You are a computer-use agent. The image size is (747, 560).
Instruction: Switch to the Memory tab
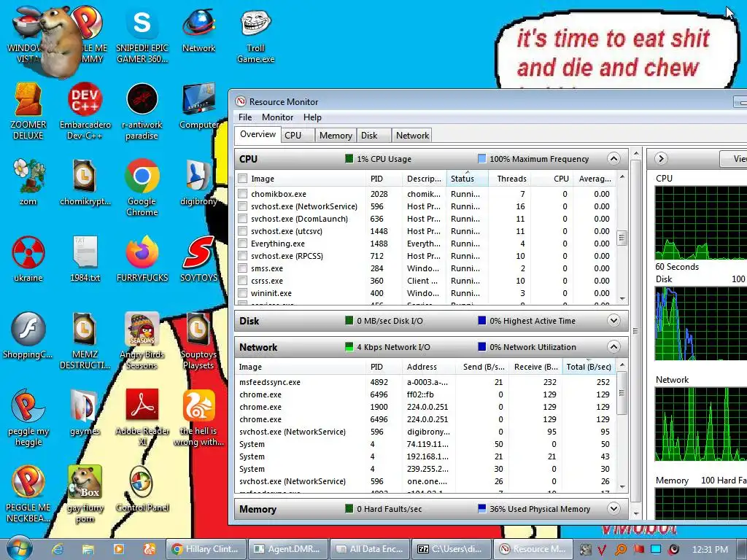coord(336,135)
